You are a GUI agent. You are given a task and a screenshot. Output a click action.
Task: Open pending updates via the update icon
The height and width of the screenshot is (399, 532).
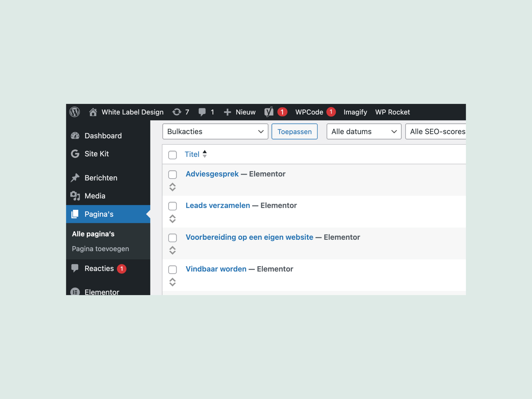(x=181, y=112)
